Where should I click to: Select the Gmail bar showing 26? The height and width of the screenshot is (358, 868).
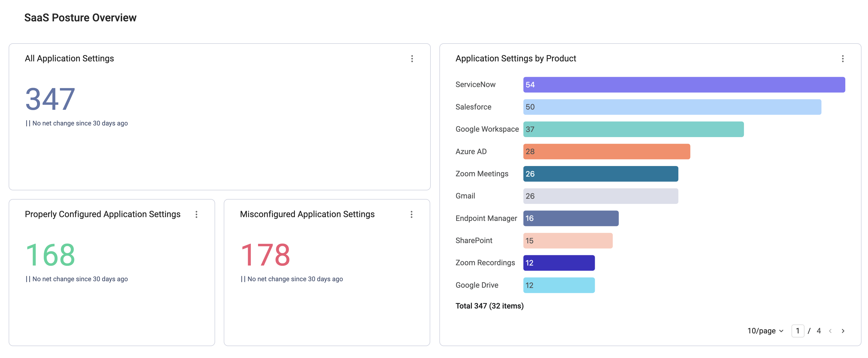pyautogui.click(x=601, y=196)
